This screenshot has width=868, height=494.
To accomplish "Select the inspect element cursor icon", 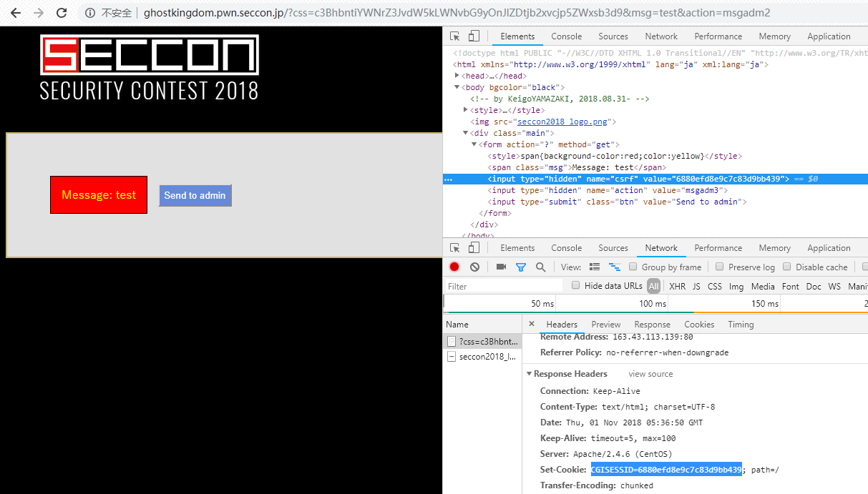I will coord(454,36).
